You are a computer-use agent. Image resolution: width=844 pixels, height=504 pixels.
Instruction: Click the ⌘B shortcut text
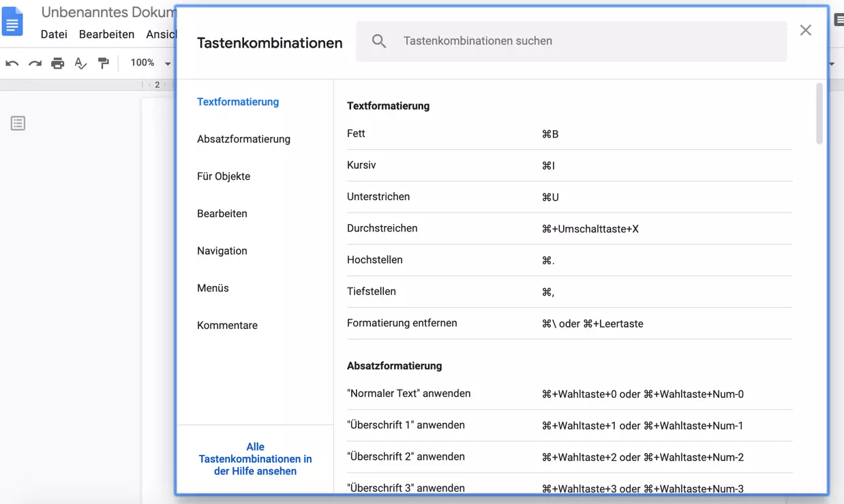550,134
